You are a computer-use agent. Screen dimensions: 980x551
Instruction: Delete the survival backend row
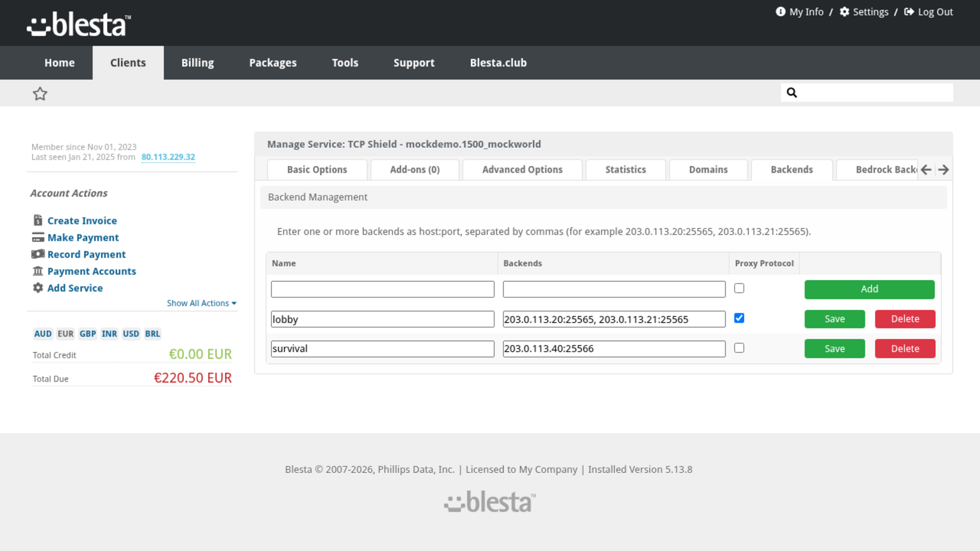point(905,348)
